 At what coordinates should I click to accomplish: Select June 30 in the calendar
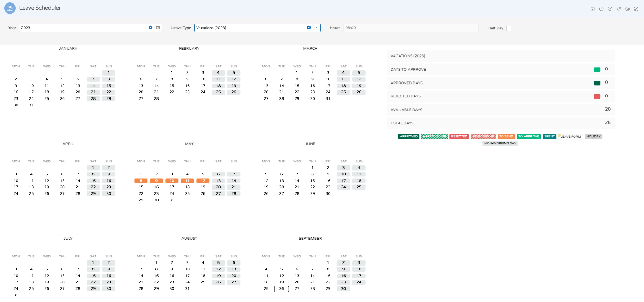(x=328, y=193)
